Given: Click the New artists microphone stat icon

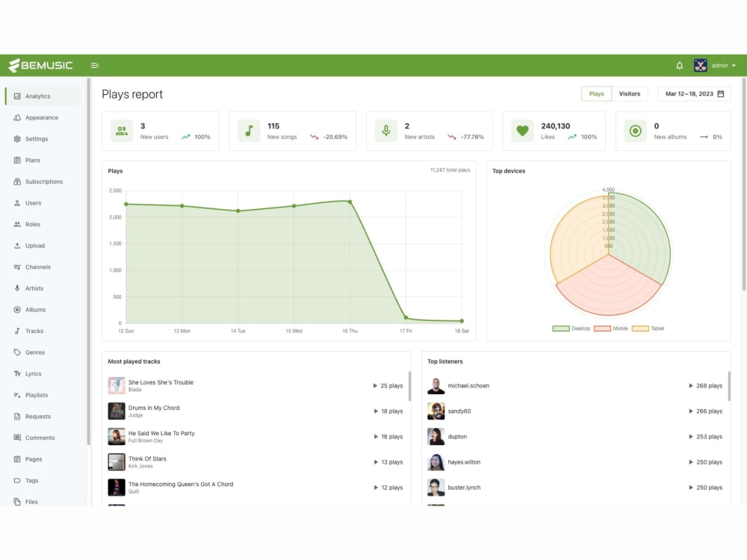Looking at the screenshot, I should coord(386,131).
